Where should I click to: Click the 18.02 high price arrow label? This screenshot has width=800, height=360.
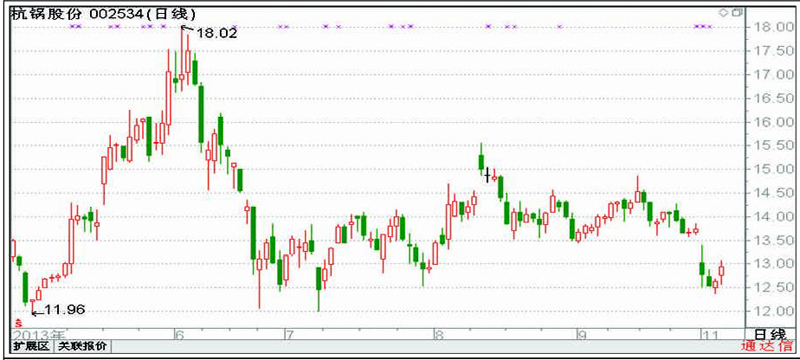(x=210, y=33)
